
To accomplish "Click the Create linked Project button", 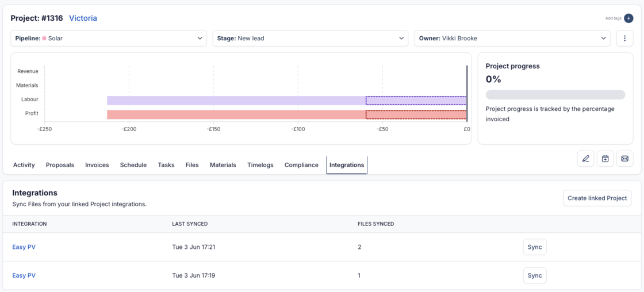I will point(597,198).
